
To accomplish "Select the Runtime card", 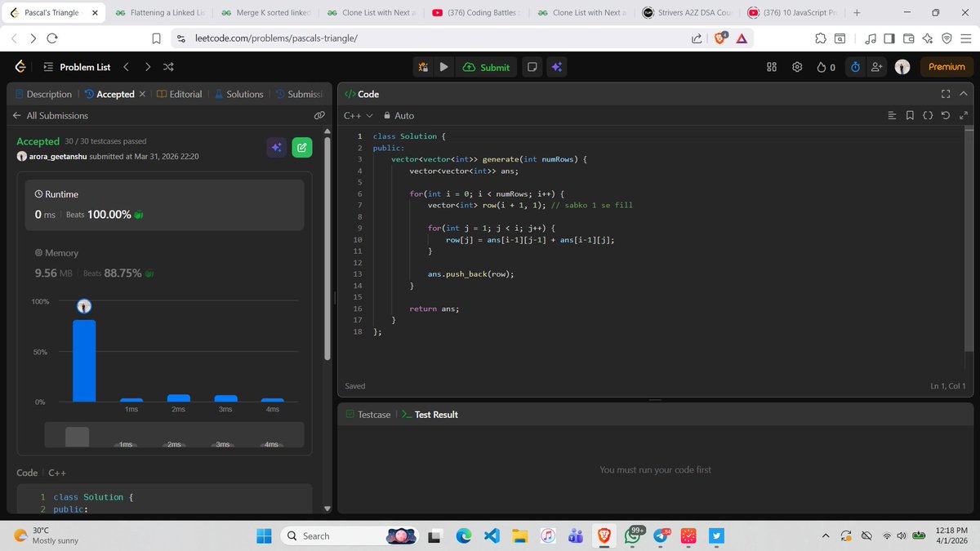I will (164, 205).
